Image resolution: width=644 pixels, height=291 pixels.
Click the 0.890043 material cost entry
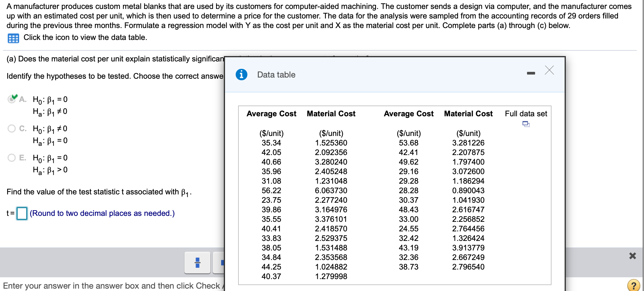[468, 191]
